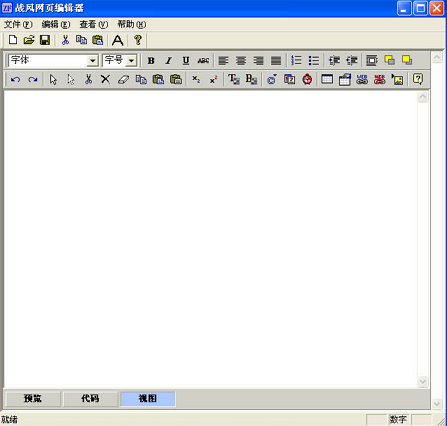
Task: Open the 查看 menu
Action: pos(94,24)
